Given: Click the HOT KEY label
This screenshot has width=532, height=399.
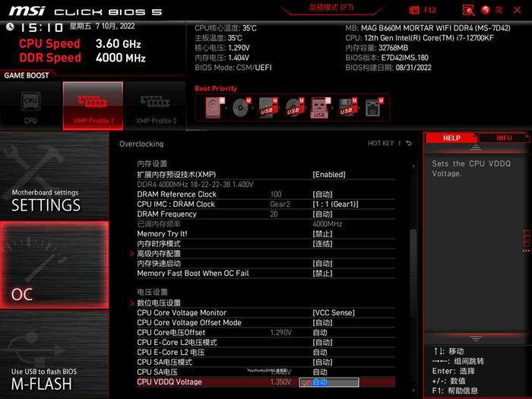Looking at the screenshot, I should [x=381, y=143].
